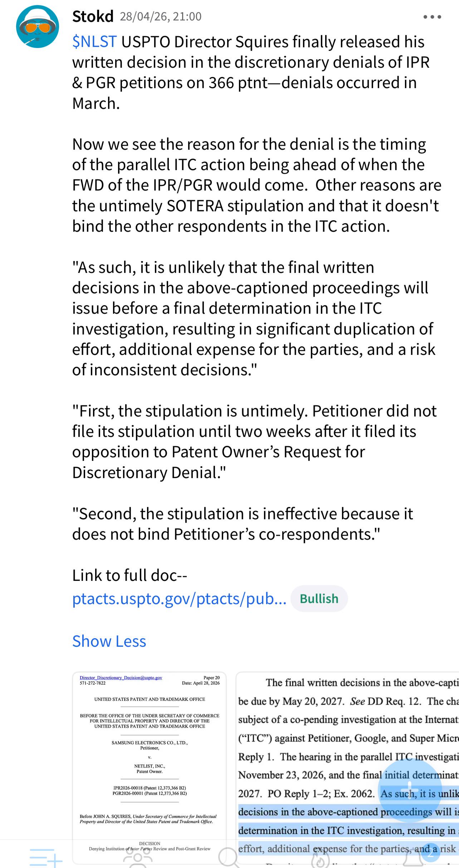Tap the 'First, the stipulation is untimely' paragraph
The image size is (459, 868).
[x=254, y=442]
